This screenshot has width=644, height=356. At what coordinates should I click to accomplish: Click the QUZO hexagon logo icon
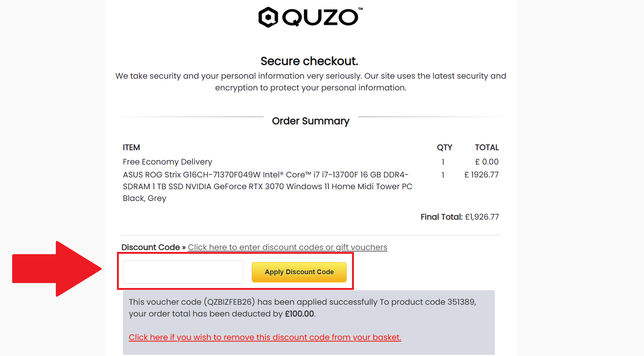coord(268,16)
